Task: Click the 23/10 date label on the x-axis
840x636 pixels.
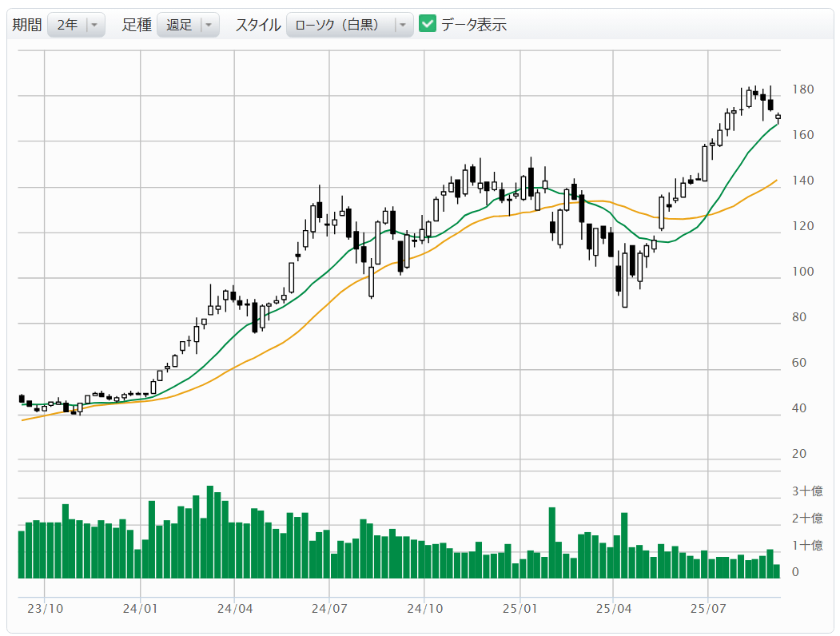Action: tap(45, 609)
